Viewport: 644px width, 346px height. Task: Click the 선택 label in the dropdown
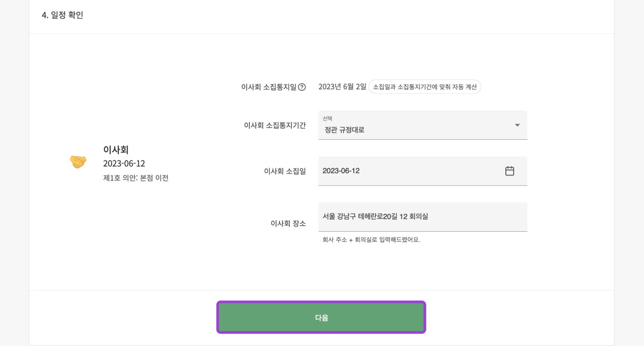point(327,118)
